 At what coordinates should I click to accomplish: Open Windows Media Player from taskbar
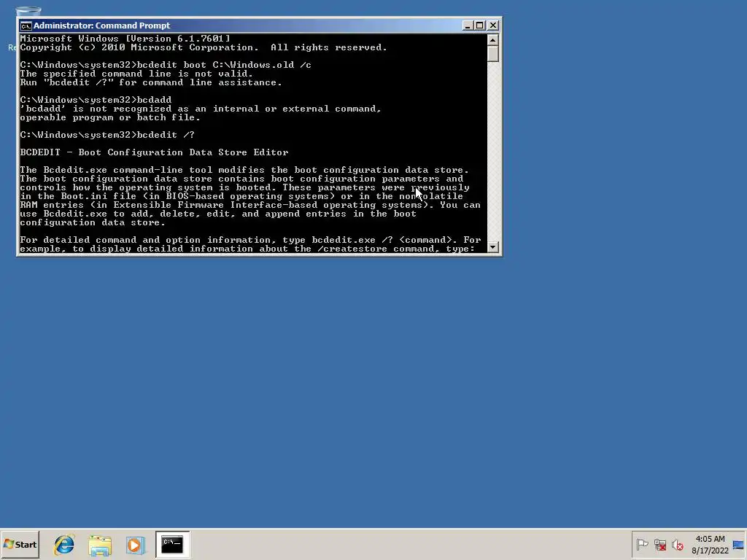135,545
